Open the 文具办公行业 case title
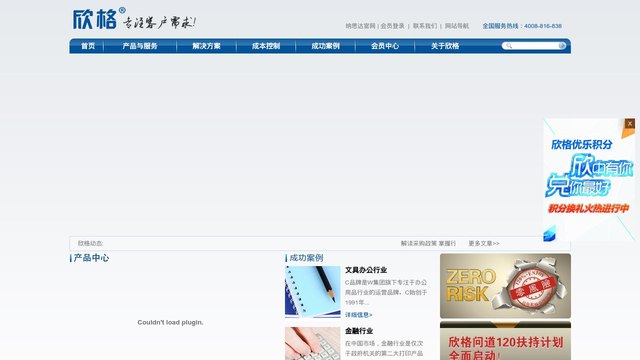 (366, 270)
